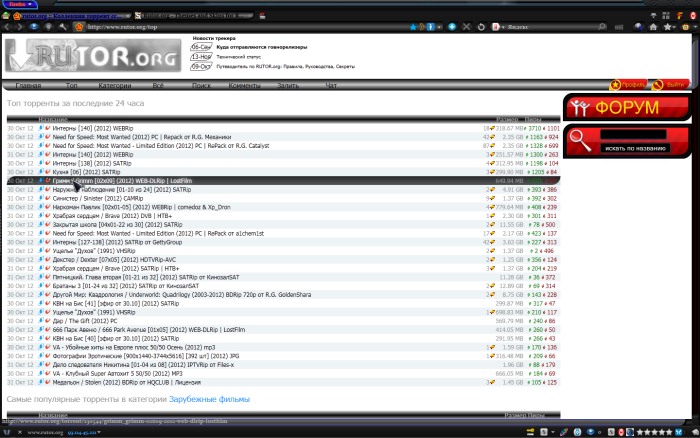Click magnet icon for Синистер / Sinister torrent
Screen dimensions: 700x438
tap(48, 198)
